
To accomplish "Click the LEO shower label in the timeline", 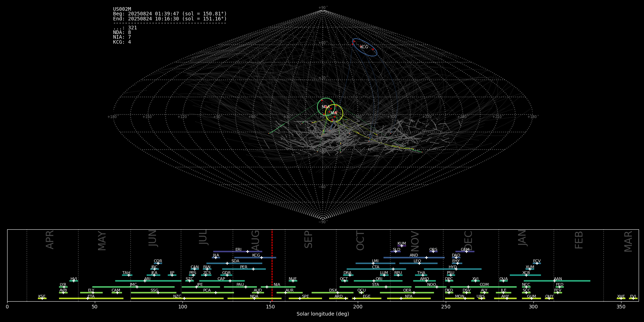I will 417,261.
